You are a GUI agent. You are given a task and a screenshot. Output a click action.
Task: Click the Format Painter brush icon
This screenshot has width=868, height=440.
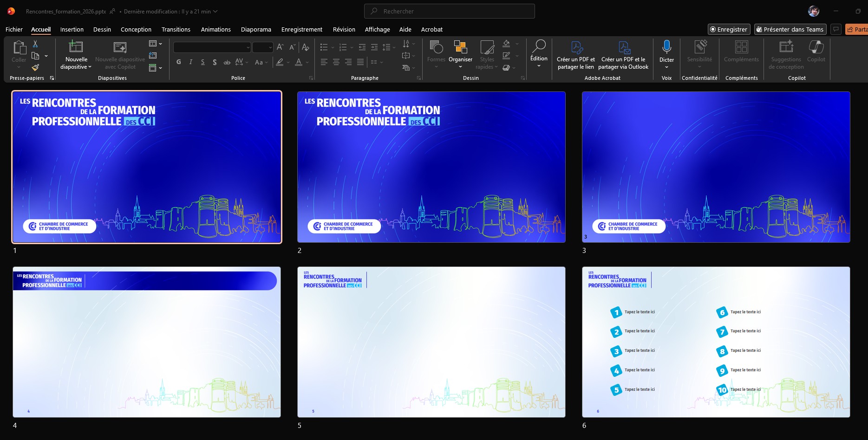35,67
